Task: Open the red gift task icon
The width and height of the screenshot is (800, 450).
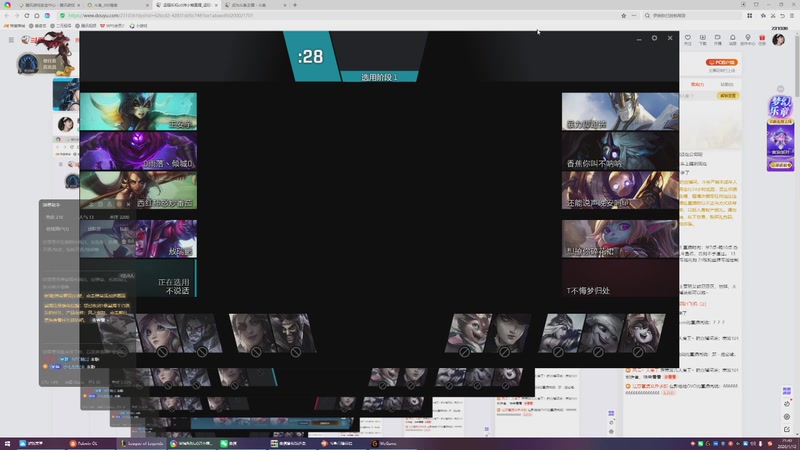Action: 762,39
